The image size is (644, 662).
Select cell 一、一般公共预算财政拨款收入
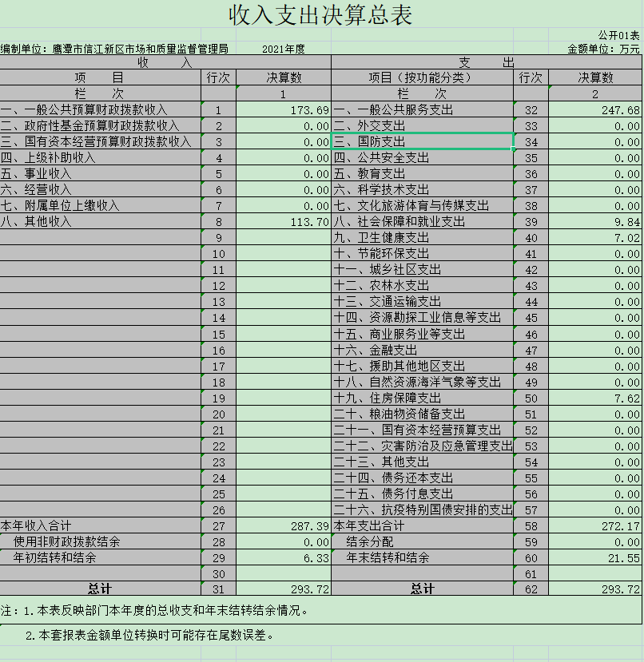coord(100,109)
